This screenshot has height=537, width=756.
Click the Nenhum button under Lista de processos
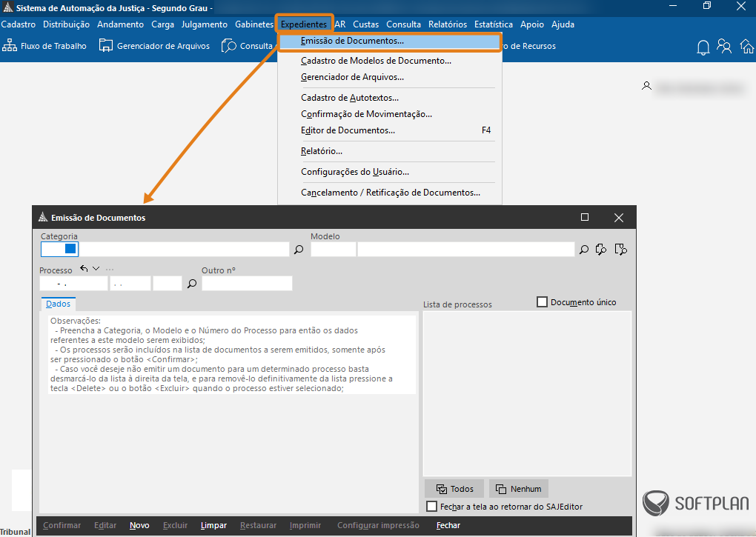pyautogui.click(x=519, y=489)
